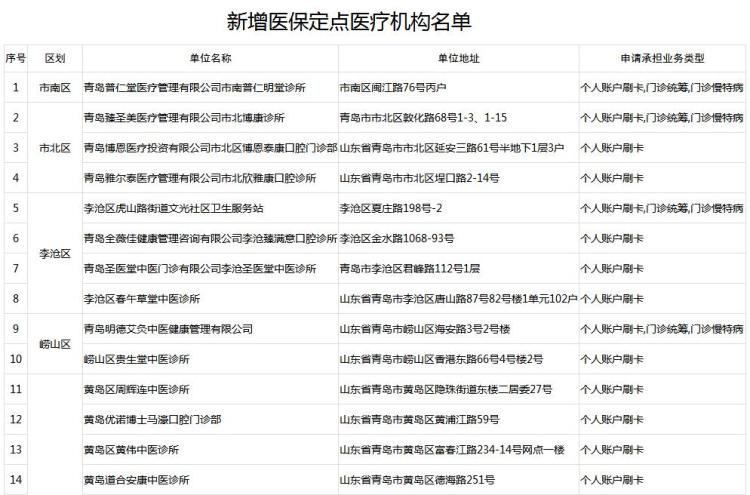This screenshot has width=750, height=495.
Task: Click business type cell for 青岛明德艾灸 row
Action: (662, 329)
